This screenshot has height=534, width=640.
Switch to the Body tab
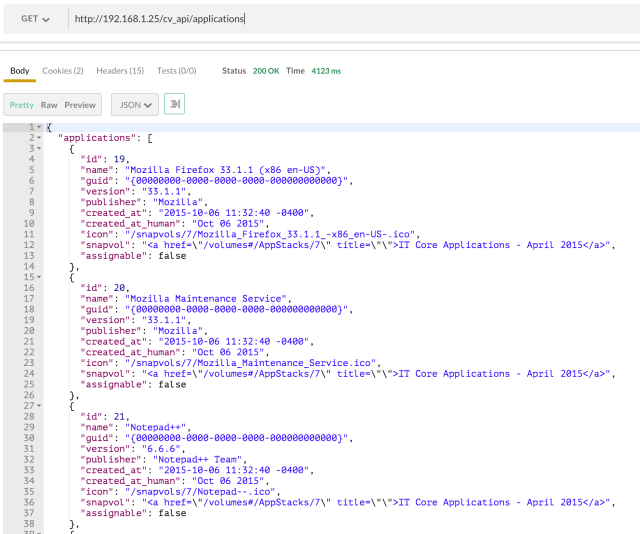pos(20,71)
